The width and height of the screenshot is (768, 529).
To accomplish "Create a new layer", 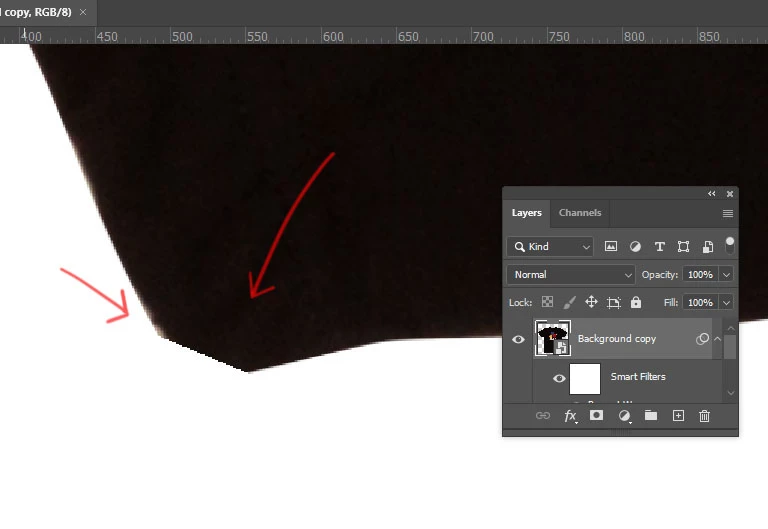I will [678, 416].
